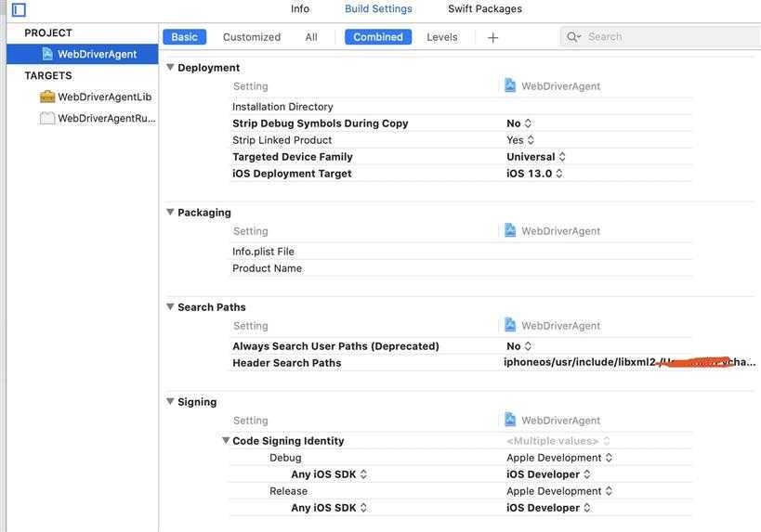The image size is (761, 532).
Task: Open Strip Debug Symbols During Copy No dropdown
Action: (518, 123)
